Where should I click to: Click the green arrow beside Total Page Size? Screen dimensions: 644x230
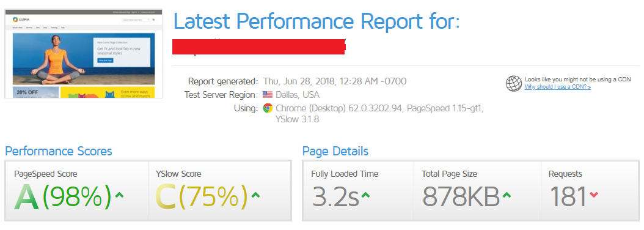pyautogui.click(x=507, y=195)
